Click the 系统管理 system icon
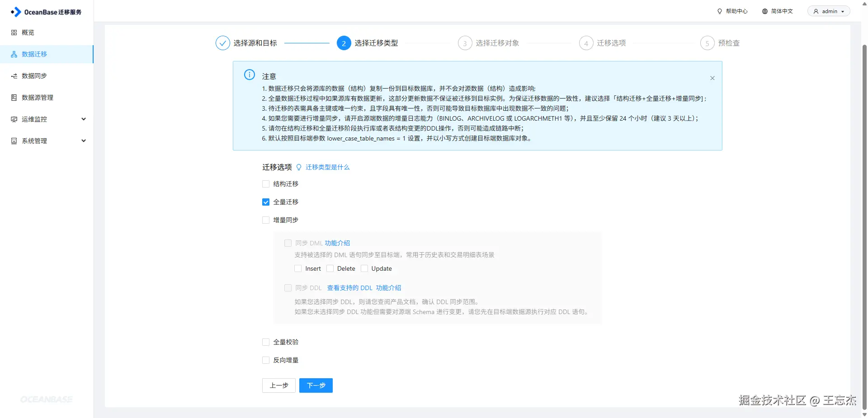The width and height of the screenshot is (868, 418). (x=14, y=141)
